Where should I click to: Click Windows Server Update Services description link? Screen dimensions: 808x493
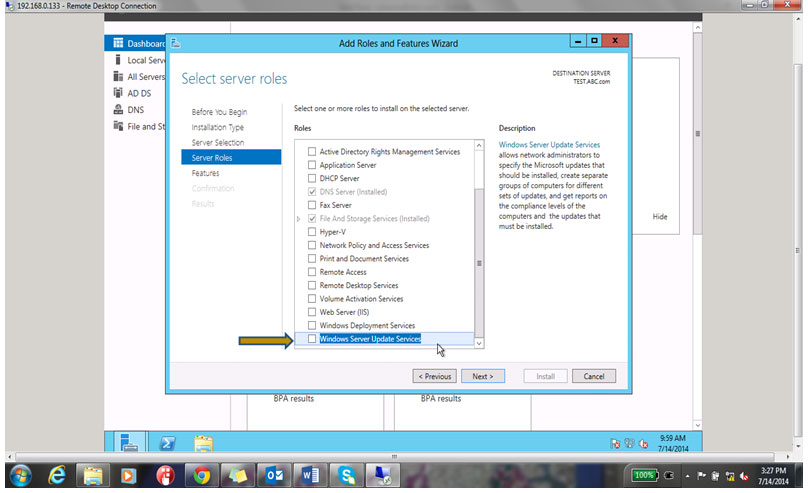(549, 145)
